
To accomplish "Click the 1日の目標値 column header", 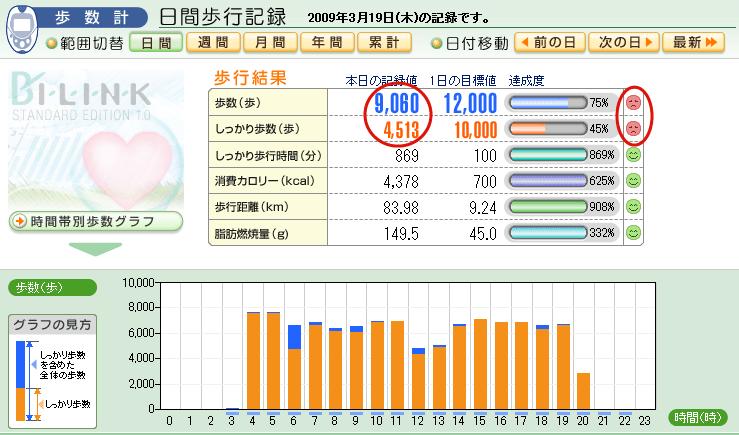I will [x=463, y=81].
